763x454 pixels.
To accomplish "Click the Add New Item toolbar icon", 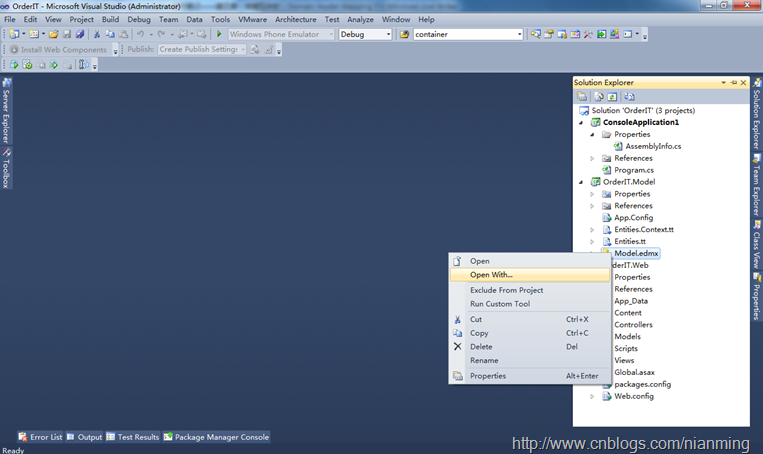I will 34,34.
